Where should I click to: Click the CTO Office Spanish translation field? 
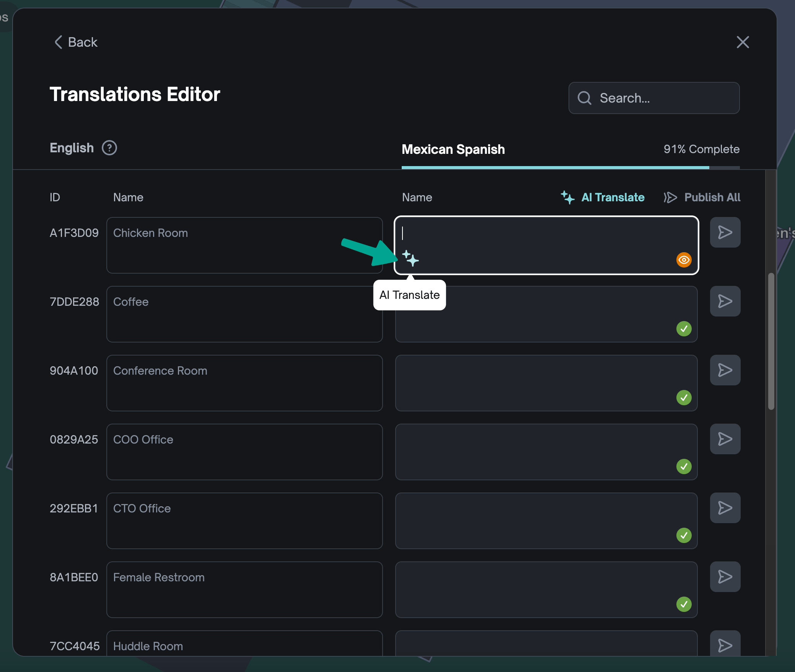(x=546, y=521)
